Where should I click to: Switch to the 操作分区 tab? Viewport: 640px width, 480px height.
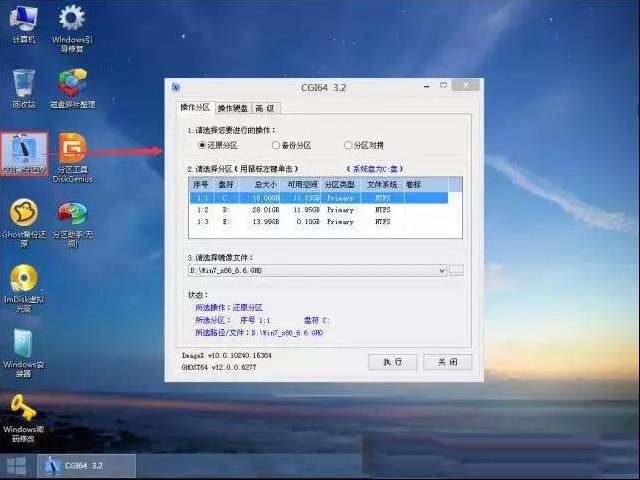195,107
